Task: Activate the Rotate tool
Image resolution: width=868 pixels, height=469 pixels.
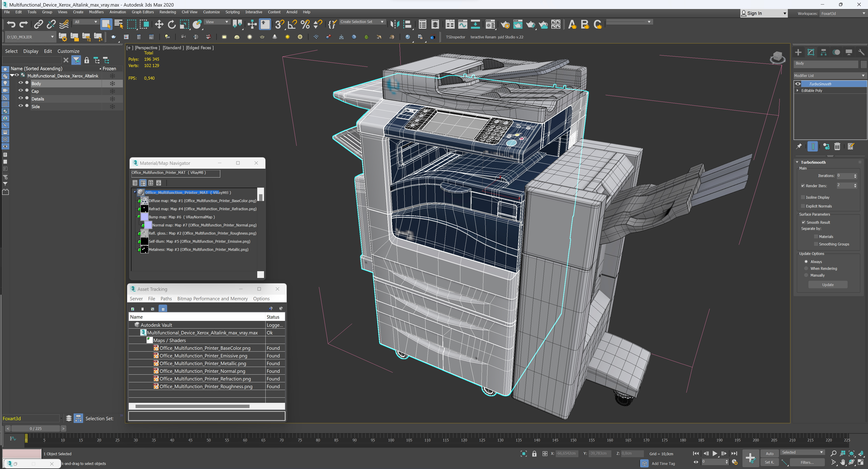Action: [171, 24]
